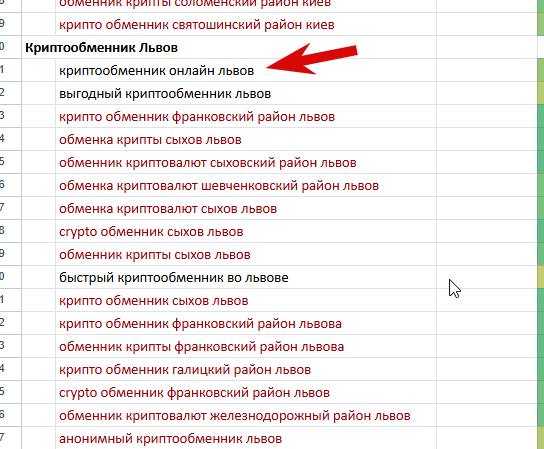The height and width of the screenshot is (449, 544).
Task: Select 'crypto обменник сыхов львов' cell
Action: point(246,231)
